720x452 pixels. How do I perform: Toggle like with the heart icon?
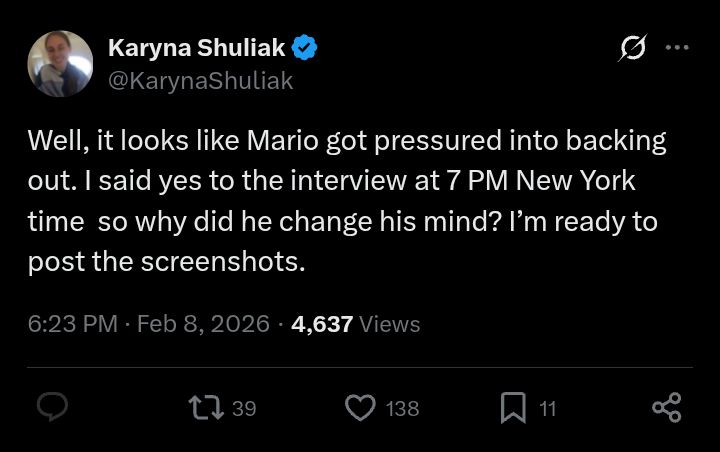coord(359,407)
